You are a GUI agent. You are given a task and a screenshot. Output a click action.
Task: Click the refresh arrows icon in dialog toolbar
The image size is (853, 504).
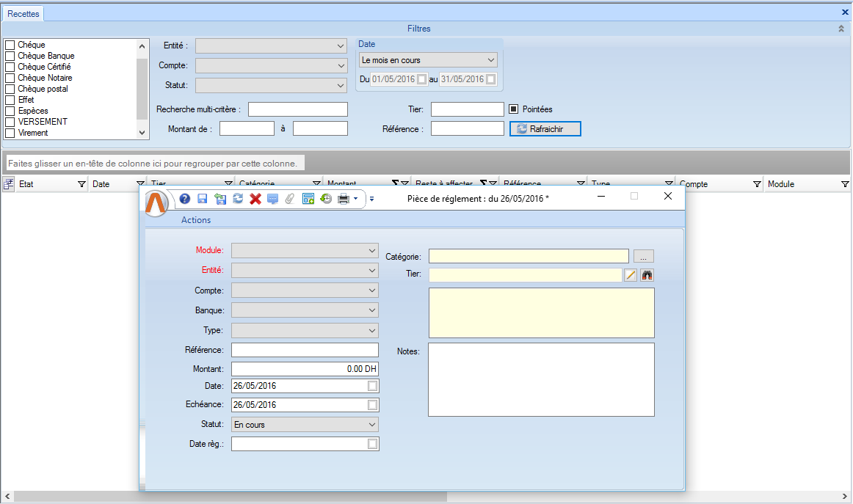coord(238,199)
